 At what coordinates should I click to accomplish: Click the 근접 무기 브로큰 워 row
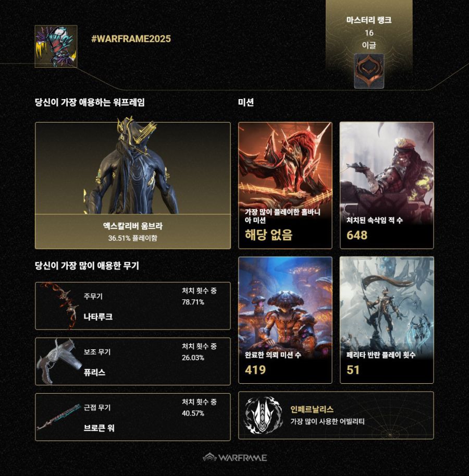[132, 417]
